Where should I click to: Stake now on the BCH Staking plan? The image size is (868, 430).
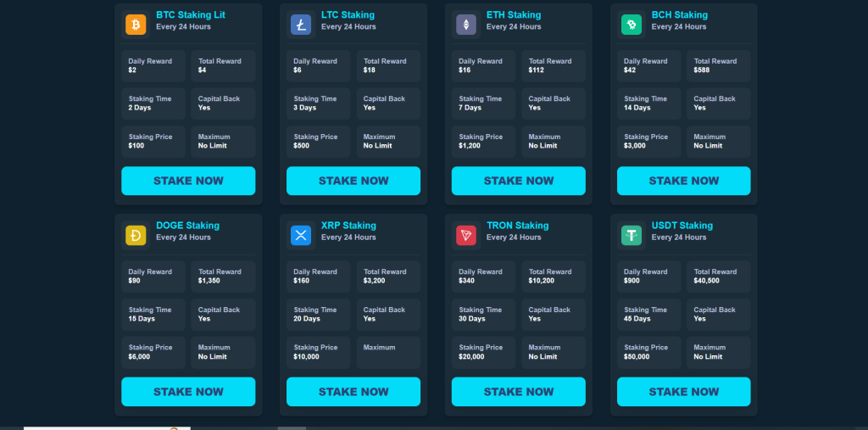point(684,181)
